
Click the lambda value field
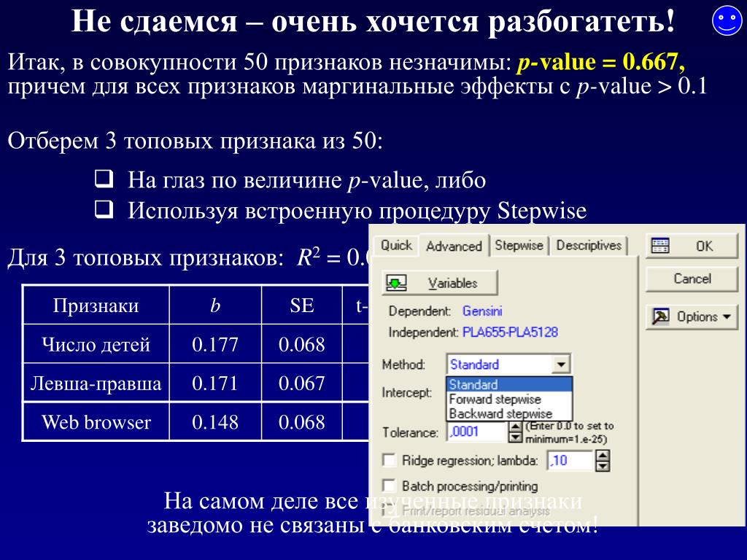pos(570,461)
